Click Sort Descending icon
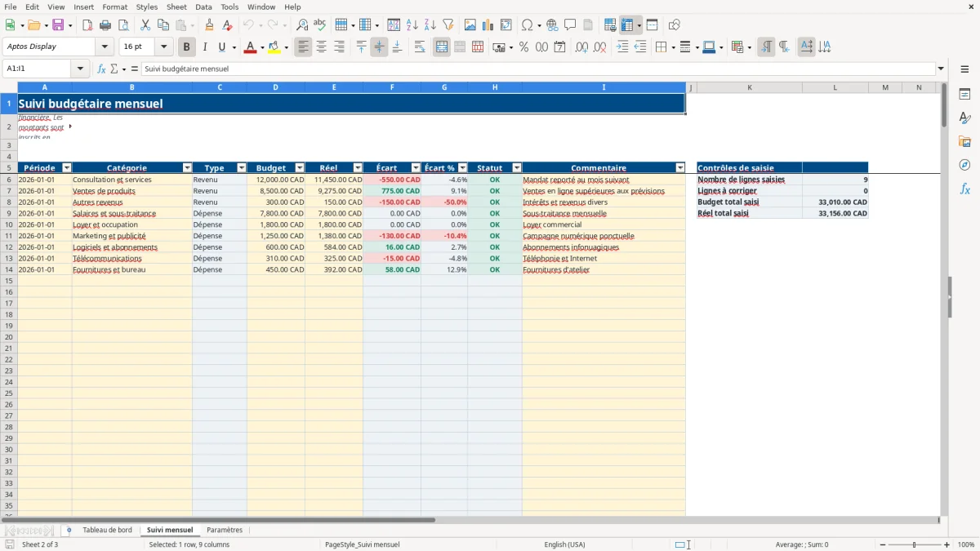This screenshot has width=980, height=551. click(x=430, y=25)
